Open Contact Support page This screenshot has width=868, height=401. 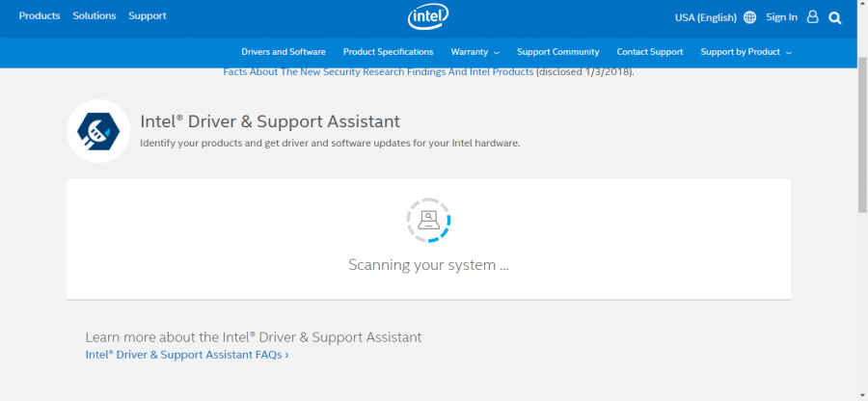(650, 52)
